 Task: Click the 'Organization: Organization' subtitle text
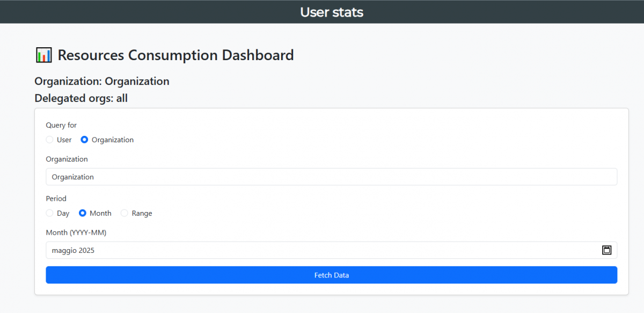[102, 81]
